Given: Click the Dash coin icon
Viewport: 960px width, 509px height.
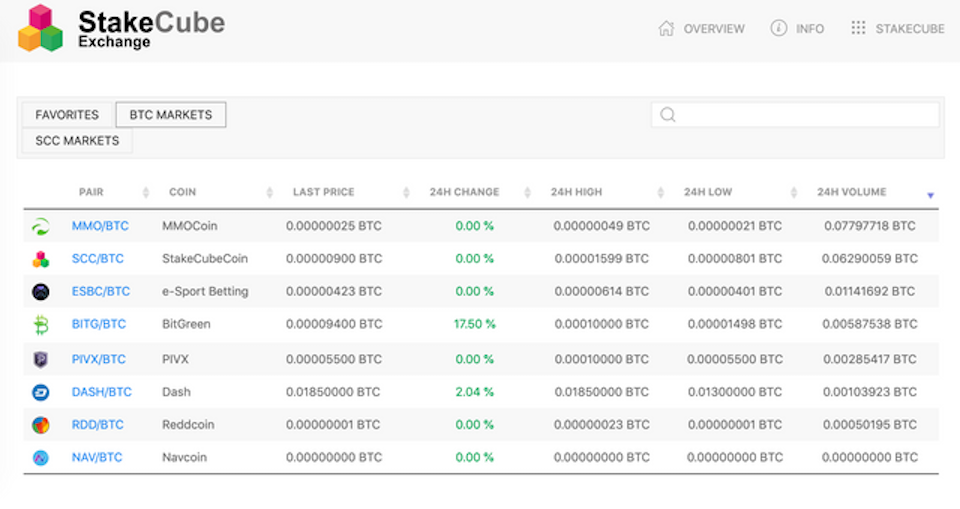Looking at the screenshot, I should point(40,392).
